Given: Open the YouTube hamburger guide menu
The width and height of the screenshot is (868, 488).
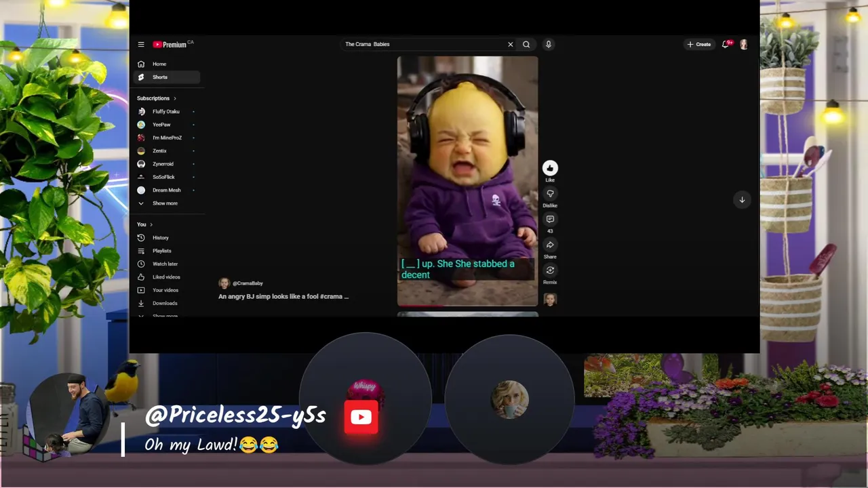Looking at the screenshot, I should pos(141,45).
